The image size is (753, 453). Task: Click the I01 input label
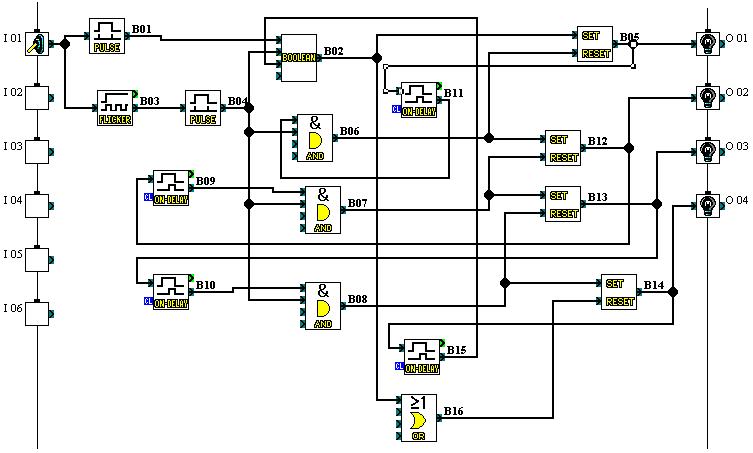pos(13,38)
